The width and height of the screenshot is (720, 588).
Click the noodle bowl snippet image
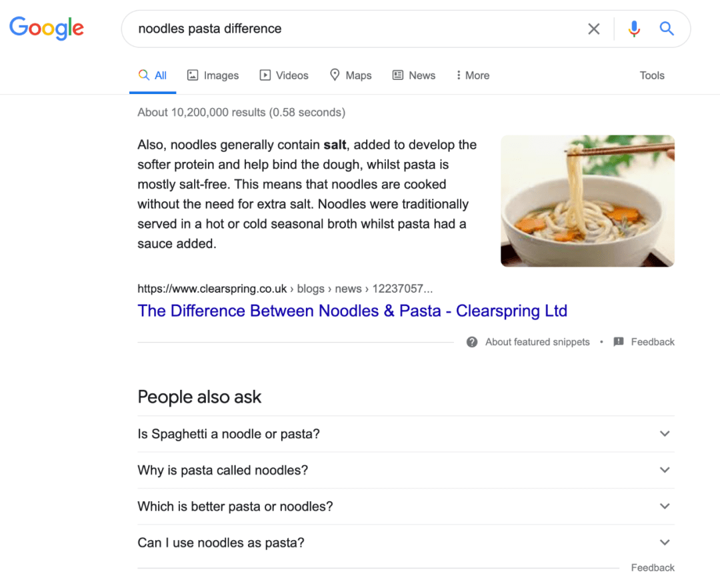coord(587,201)
